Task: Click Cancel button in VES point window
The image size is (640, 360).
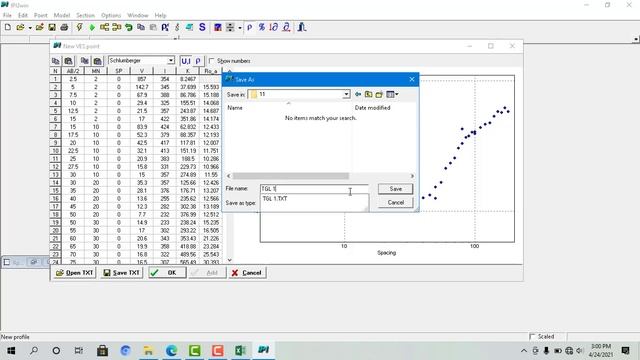Action: coord(247,273)
